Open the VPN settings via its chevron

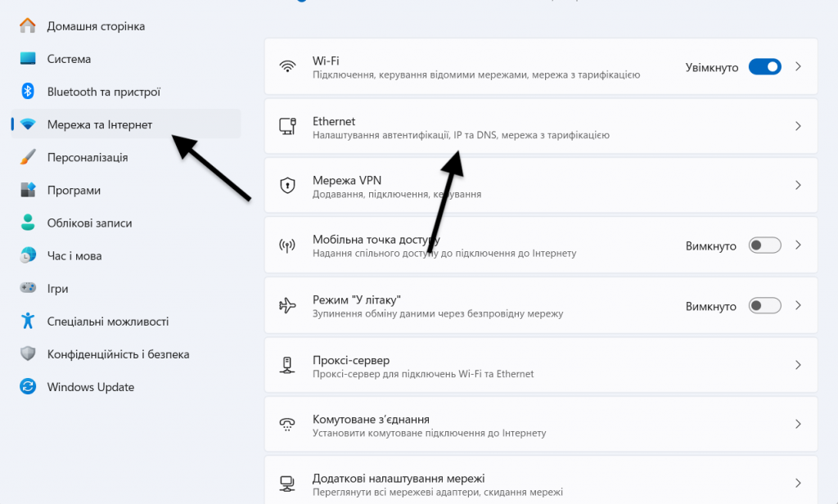pyautogui.click(x=797, y=186)
